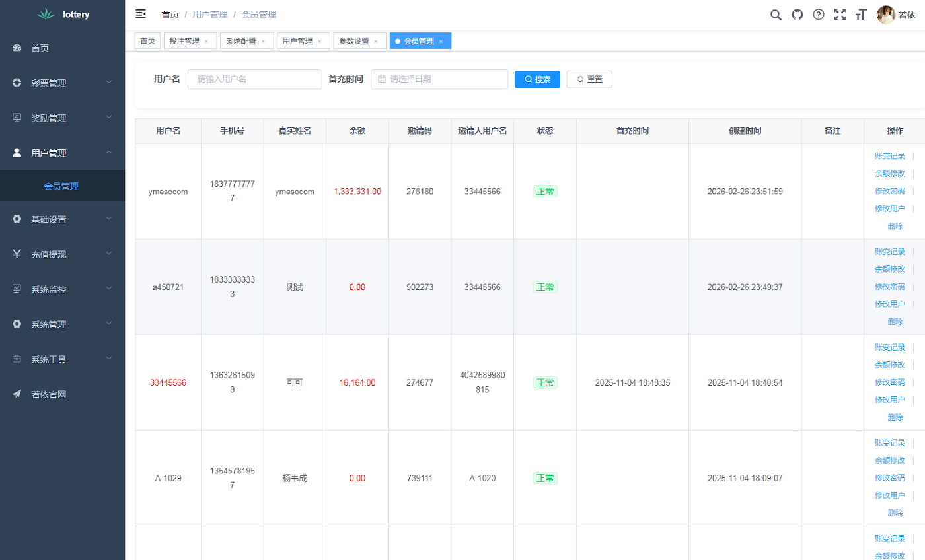Image resolution: width=925 pixels, height=560 pixels.
Task: Open the GitHub source icon
Action: [797, 15]
